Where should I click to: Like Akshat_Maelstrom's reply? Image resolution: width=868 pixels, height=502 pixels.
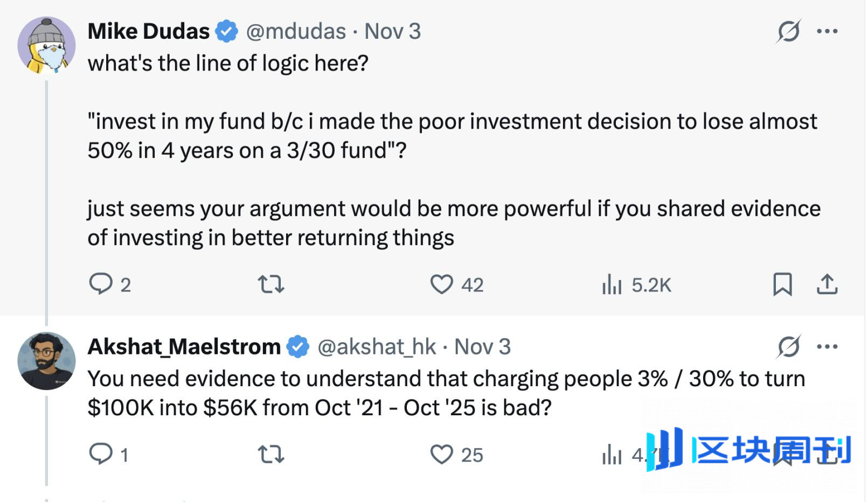[x=441, y=454]
